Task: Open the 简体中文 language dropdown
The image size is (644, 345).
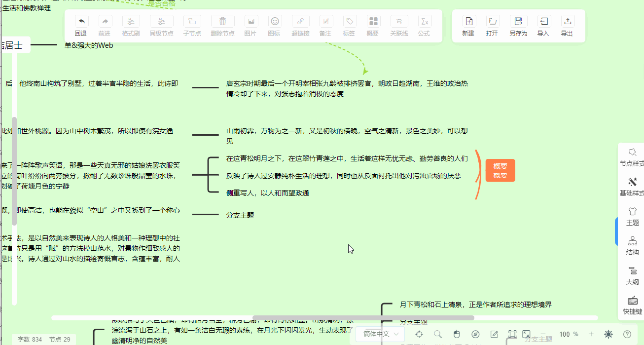Action: click(380, 334)
